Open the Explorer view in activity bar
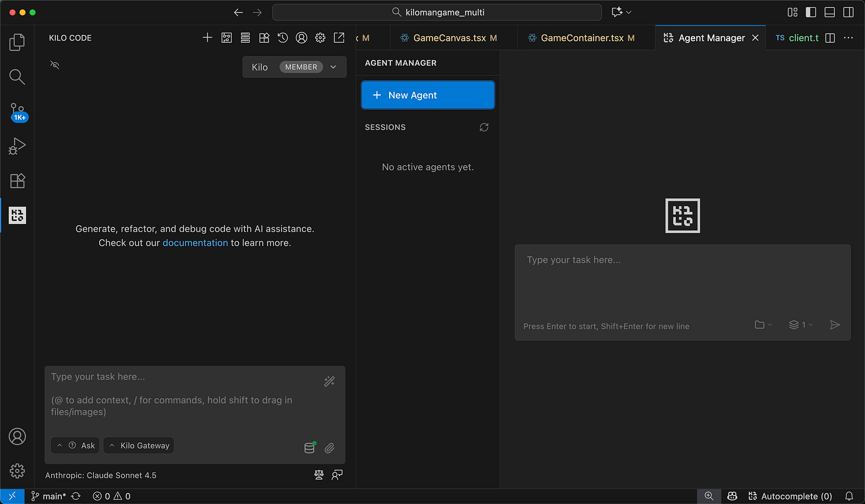The width and height of the screenshot is (865, 504). [x=17, y=42]
